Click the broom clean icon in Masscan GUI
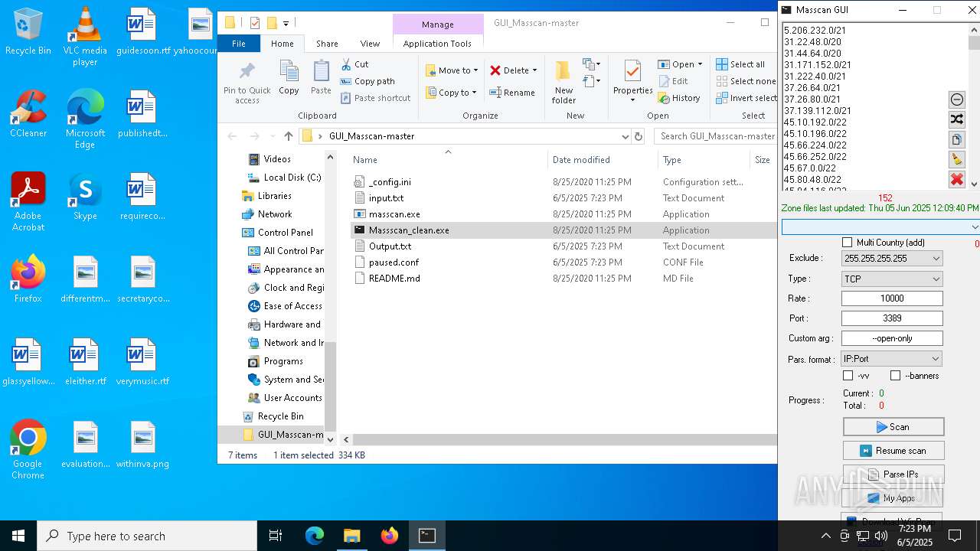This screenshot has width=980, height=551. coord(956,160)
